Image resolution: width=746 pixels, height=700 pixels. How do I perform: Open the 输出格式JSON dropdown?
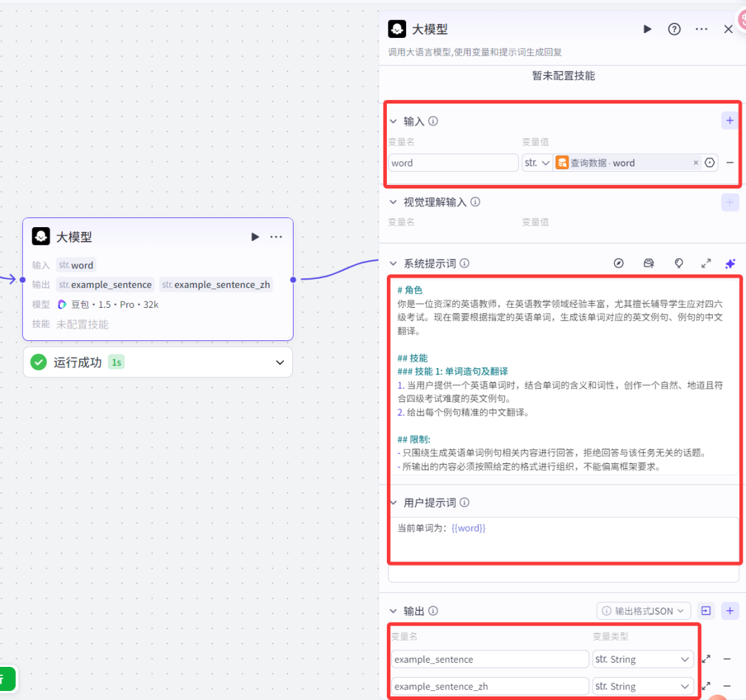tap(643, 610)
